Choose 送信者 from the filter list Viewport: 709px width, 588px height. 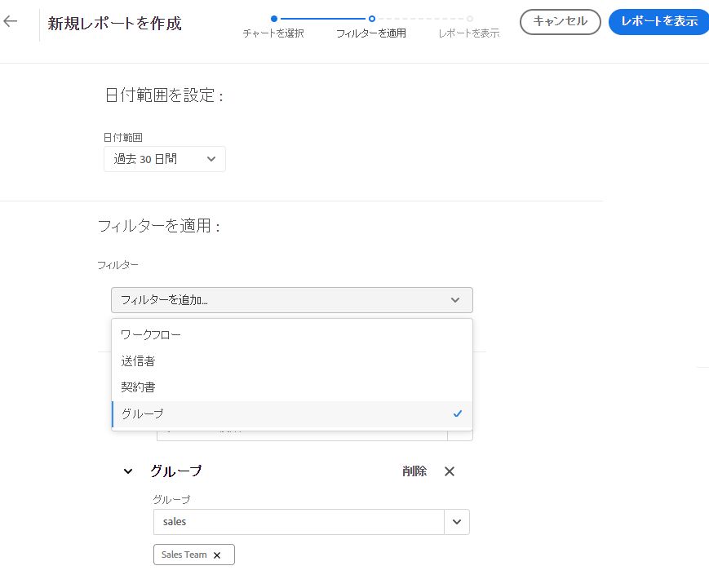pos(291,361)
